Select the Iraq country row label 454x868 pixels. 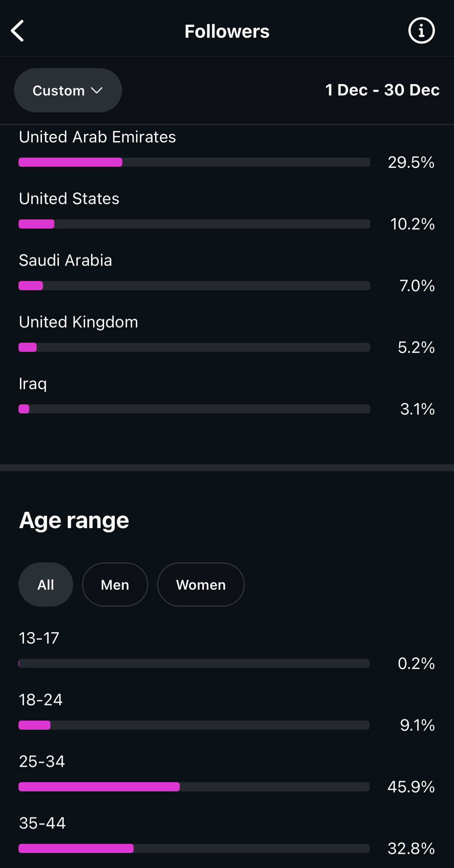[x=33, y=384]
